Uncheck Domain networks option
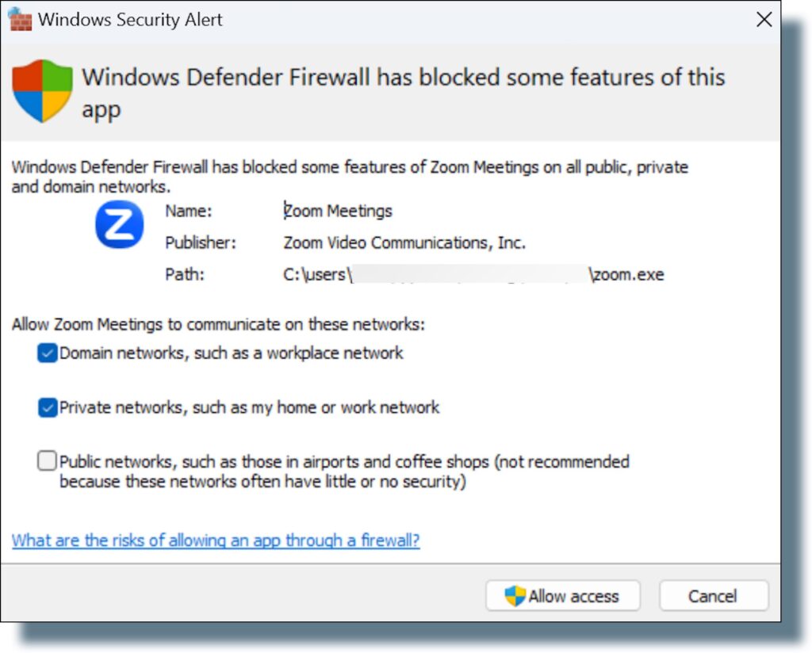The width and height of the screenshot is (812, 653). (46, 353)
